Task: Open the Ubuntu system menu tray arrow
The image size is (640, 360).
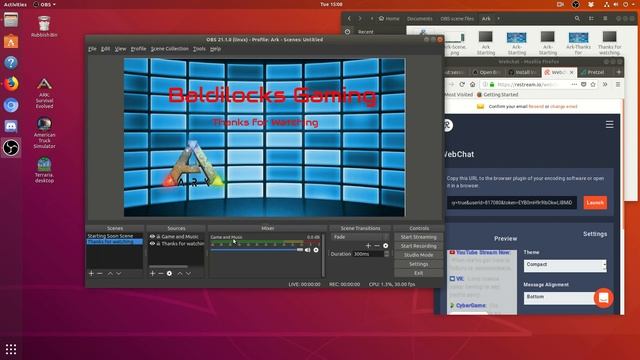Action: [x=633, y=4]
